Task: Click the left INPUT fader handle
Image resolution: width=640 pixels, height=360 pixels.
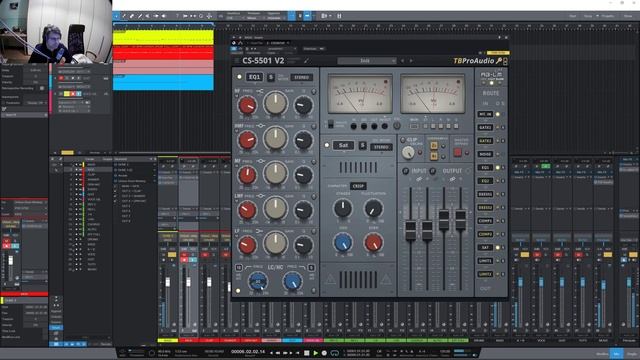Action: 411,231
